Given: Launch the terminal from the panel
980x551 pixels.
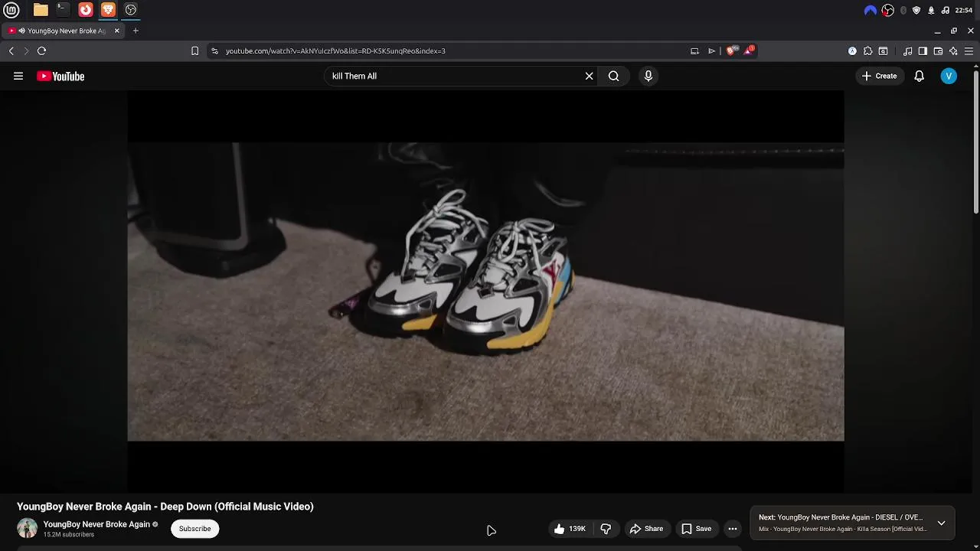Looking at the screenshot, I should click(x=63, y=10).
